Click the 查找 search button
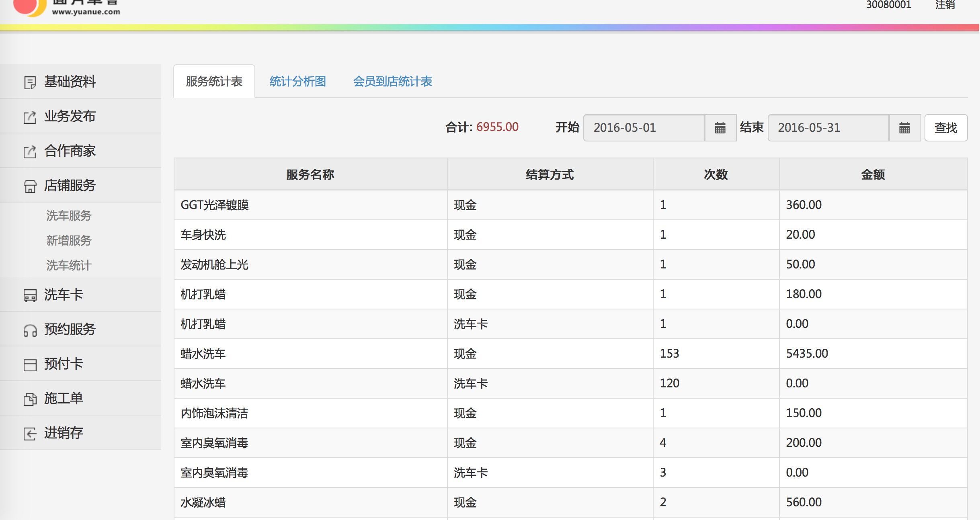The width and height of the screenshot is (980, 520). [x=946, y=128]
